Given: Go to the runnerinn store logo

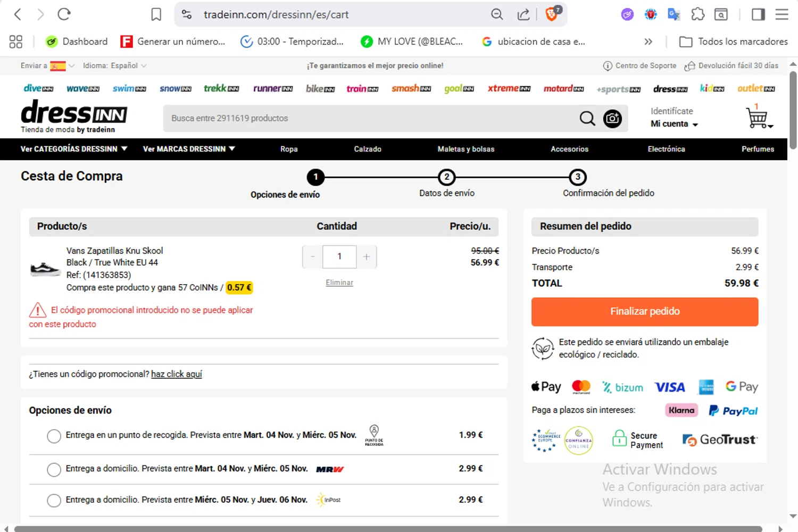Looking at the screenshot, I should pos(273,88).
